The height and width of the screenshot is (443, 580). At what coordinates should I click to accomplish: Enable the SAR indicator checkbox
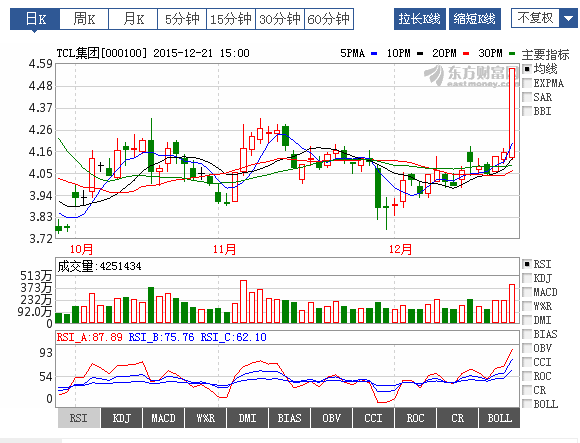point(527,97)
